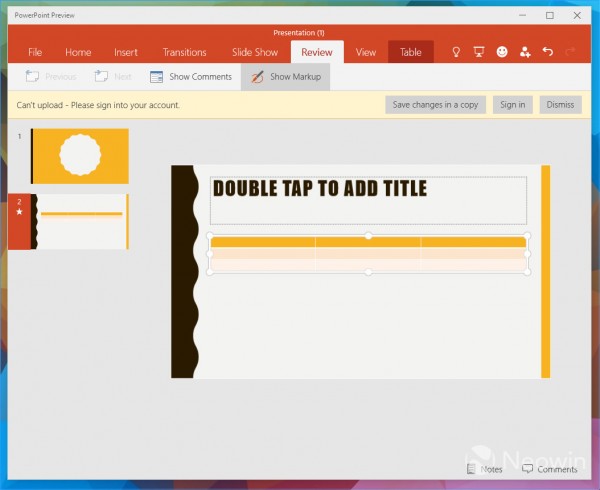Image resolution: width=600 pixels, height=490 pixels.
Task: Select the Review tab
Action: pyautogui.click(x=317, y=52)
